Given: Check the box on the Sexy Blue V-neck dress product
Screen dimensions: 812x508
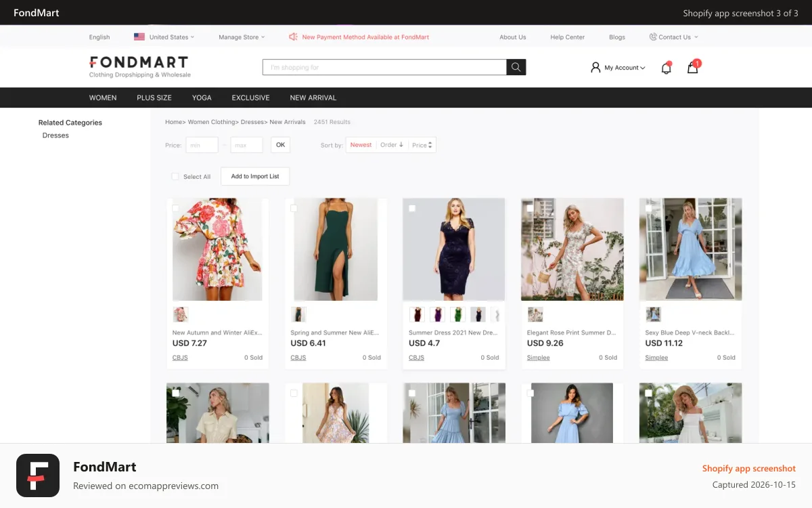Looking at the screenshot, I should [648, 208].
